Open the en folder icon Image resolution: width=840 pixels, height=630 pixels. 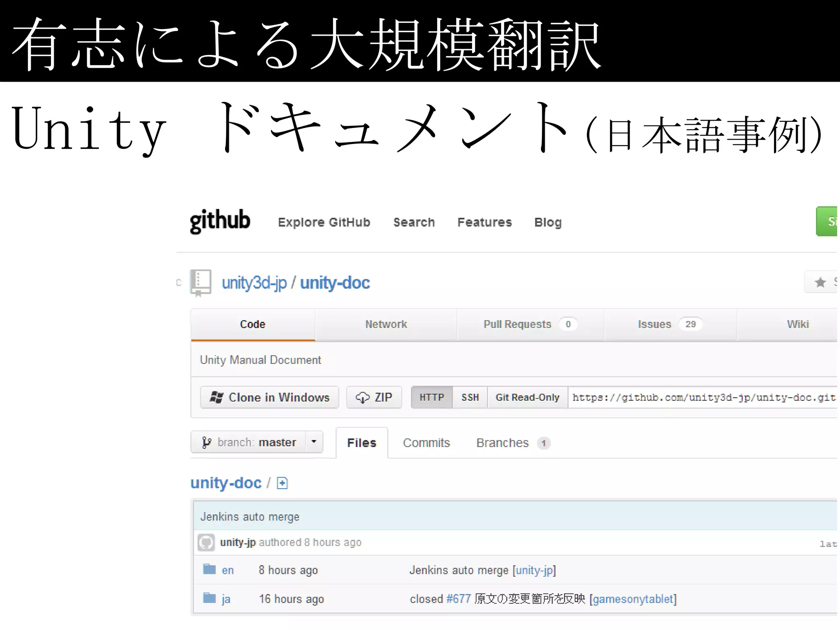210,569
